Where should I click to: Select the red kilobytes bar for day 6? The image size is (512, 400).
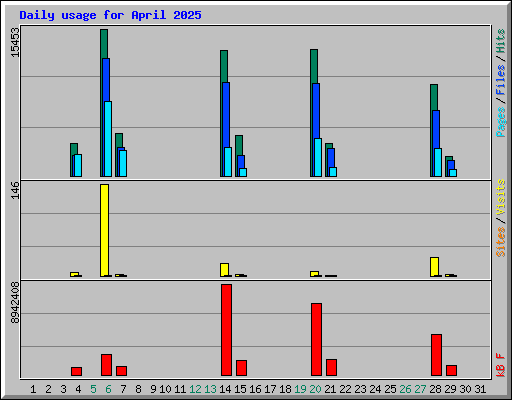106,365
